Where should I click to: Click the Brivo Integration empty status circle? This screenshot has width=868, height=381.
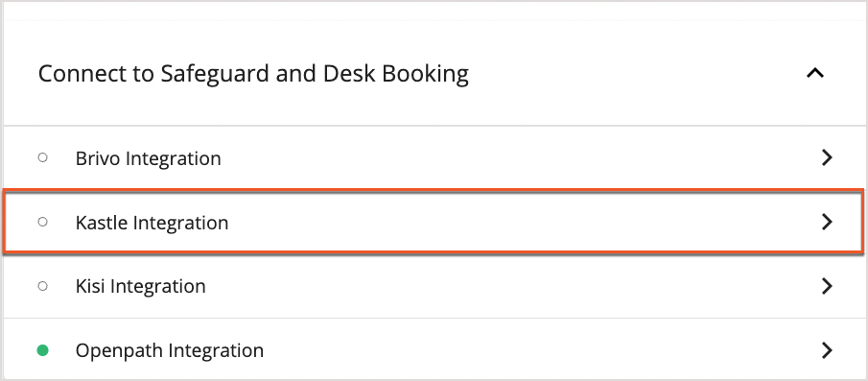click(42, 157)
